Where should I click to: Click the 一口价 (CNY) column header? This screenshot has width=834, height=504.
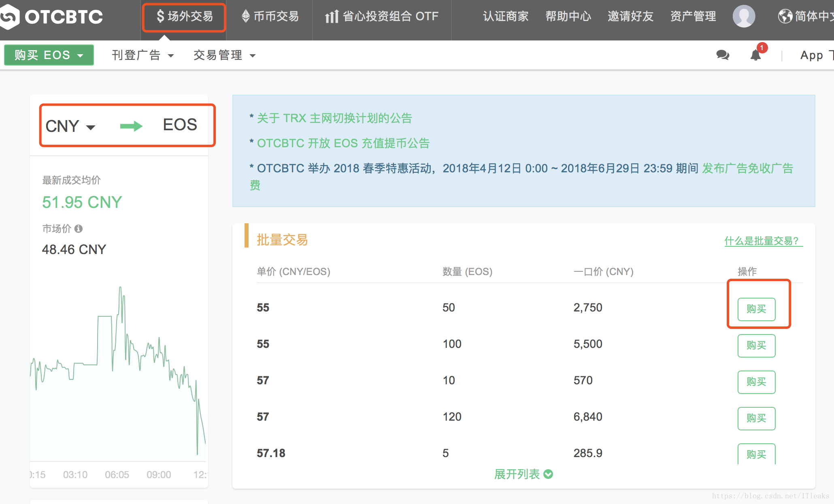[x=603, y=271]
